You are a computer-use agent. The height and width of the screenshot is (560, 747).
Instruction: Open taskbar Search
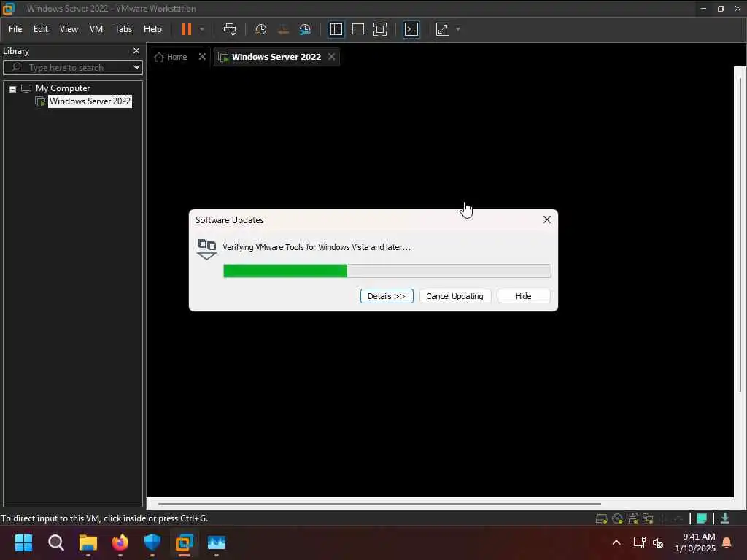click(55, 542)
